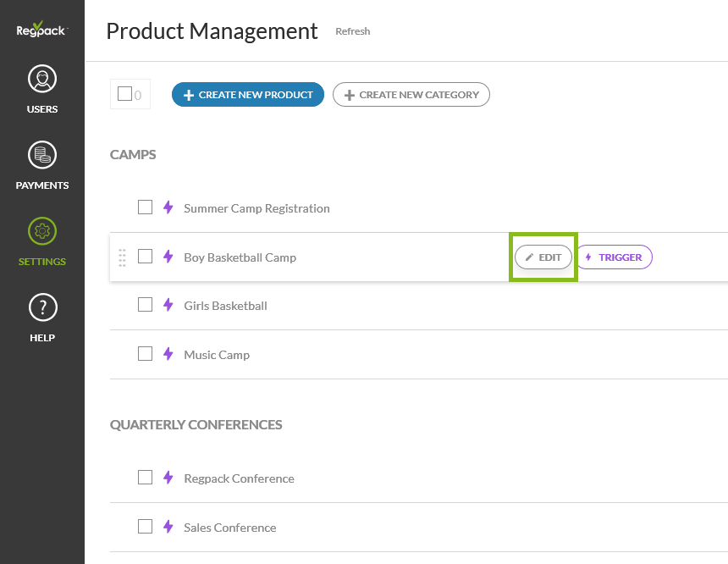Click the lightning bolt beside Music Camp
This screenshot has width=728, height=564.
coord(168,354)
